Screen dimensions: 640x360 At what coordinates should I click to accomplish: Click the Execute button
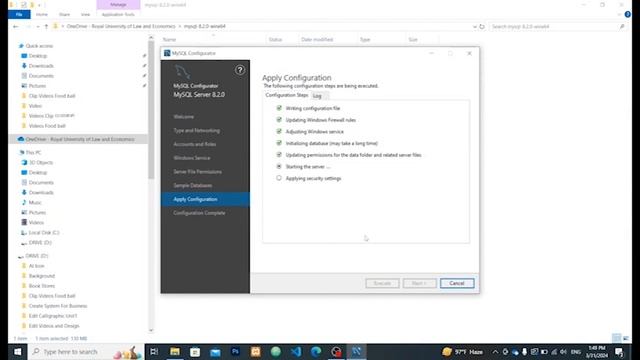pos(382,283)
